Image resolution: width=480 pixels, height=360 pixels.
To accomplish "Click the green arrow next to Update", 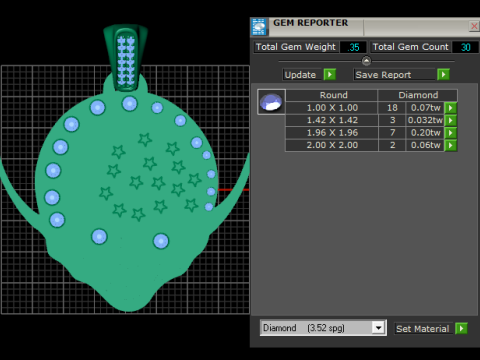I will [330, 74].
